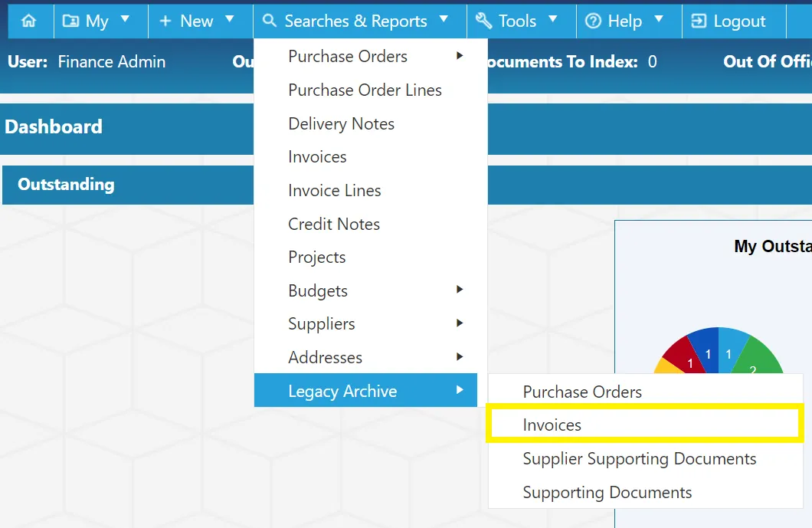Click the Legacy Archive submenu arrow

tap(460, 389)
